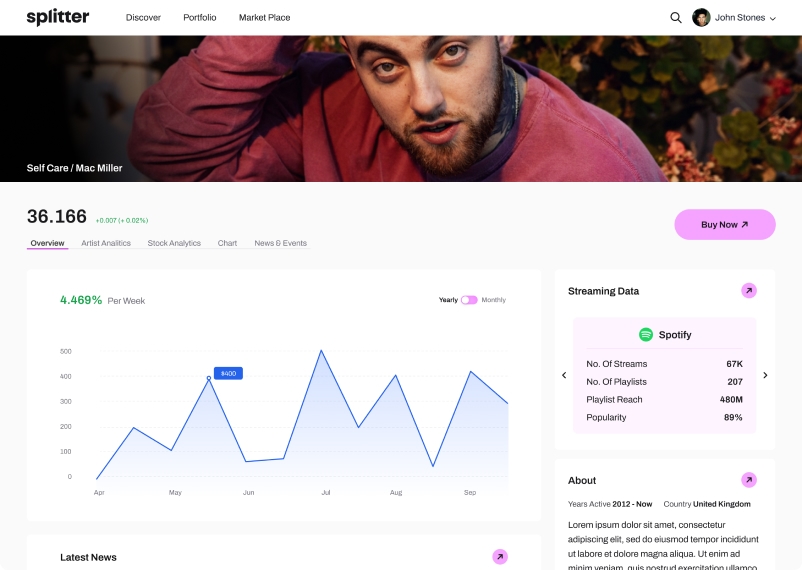Image resolution: width=802 pixels, height=570 pixels.
Task: Show next streaming platform
Action: point(765,375)
